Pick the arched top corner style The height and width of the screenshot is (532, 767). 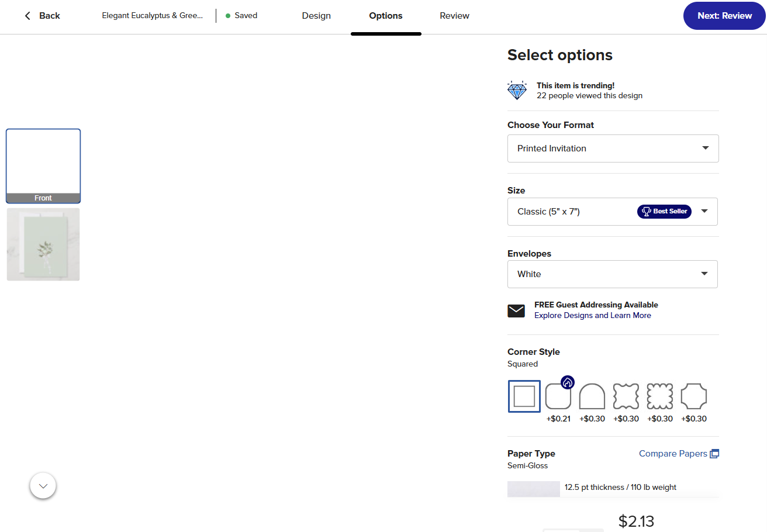click(592, 396)
